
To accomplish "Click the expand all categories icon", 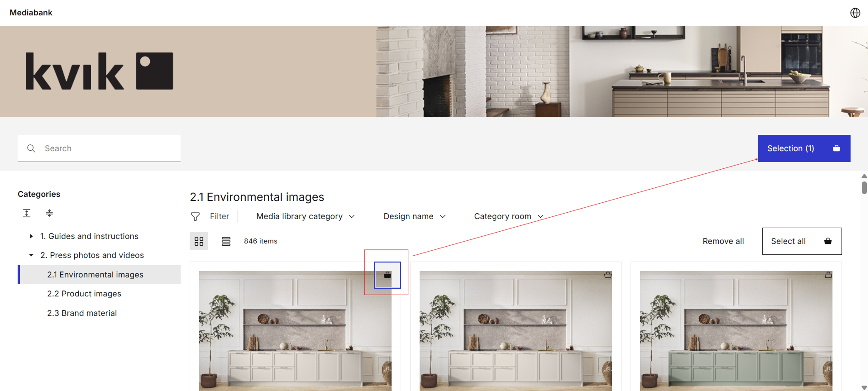I will (x=27, y=213).
